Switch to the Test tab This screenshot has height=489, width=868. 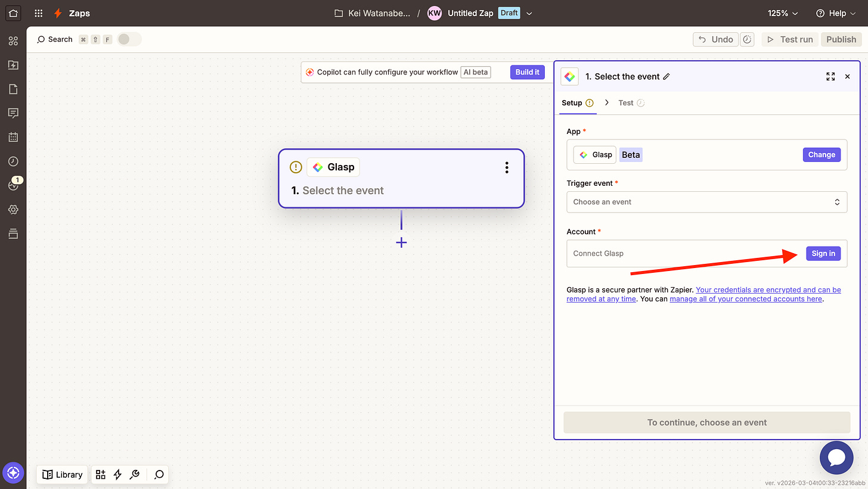tap(631, 102)
